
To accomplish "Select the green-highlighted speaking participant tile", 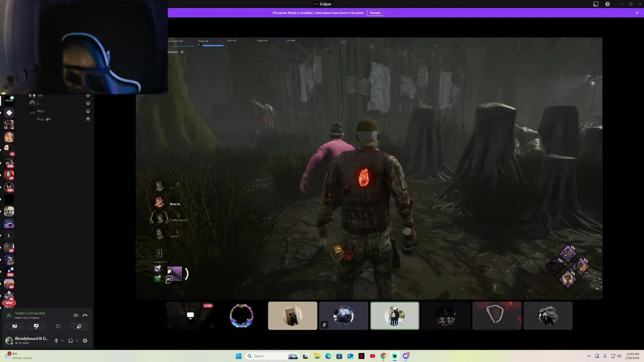I will click(x=395, y=316).
